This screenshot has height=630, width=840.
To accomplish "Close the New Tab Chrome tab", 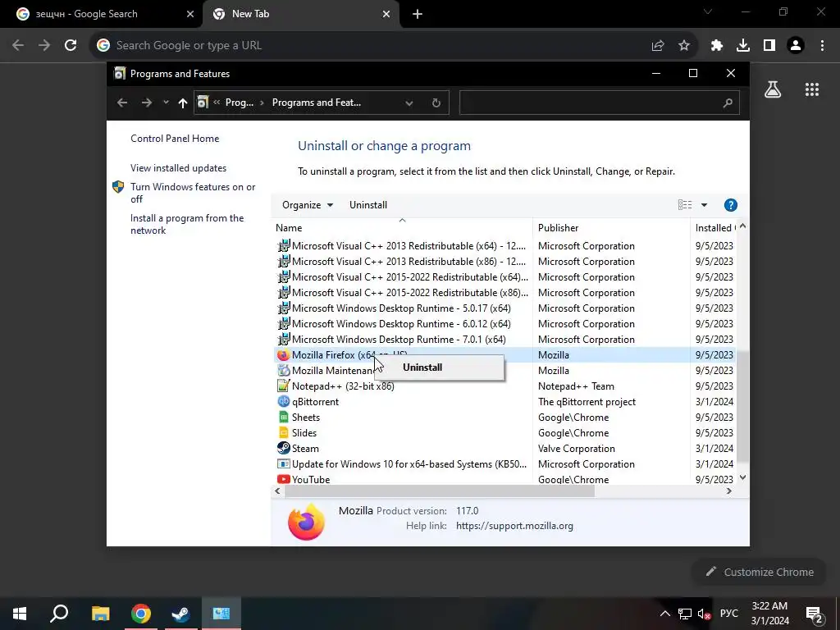I will (x=386, y=15).
